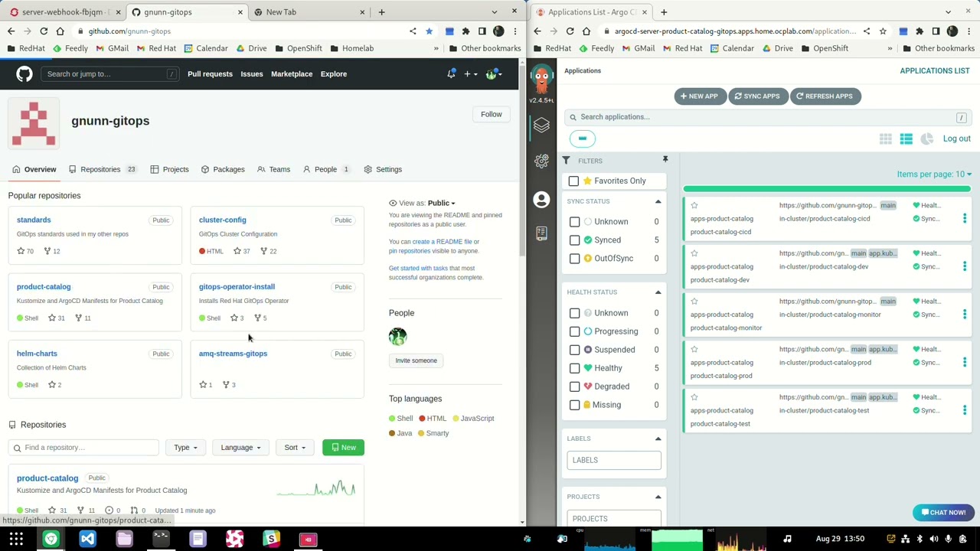Check the Health Status Unknown filter
Viewport: 980px width, 551px height.
point(574,313)
